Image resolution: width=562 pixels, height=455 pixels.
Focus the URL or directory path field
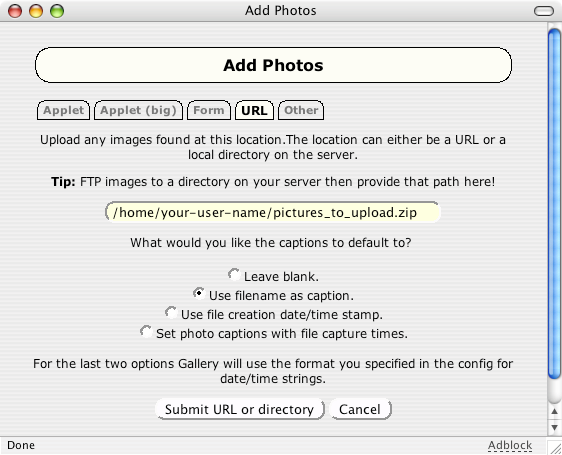pos(273,212)
